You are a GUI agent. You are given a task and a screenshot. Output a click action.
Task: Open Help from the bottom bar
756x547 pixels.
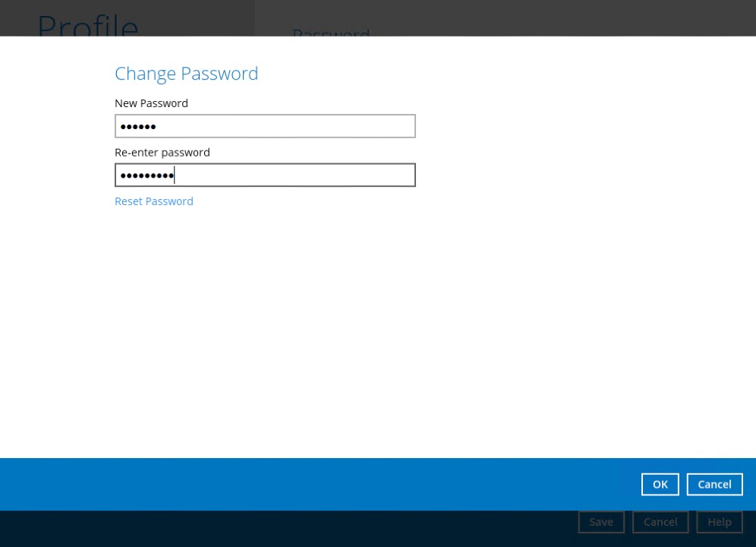tap(719, 521)
